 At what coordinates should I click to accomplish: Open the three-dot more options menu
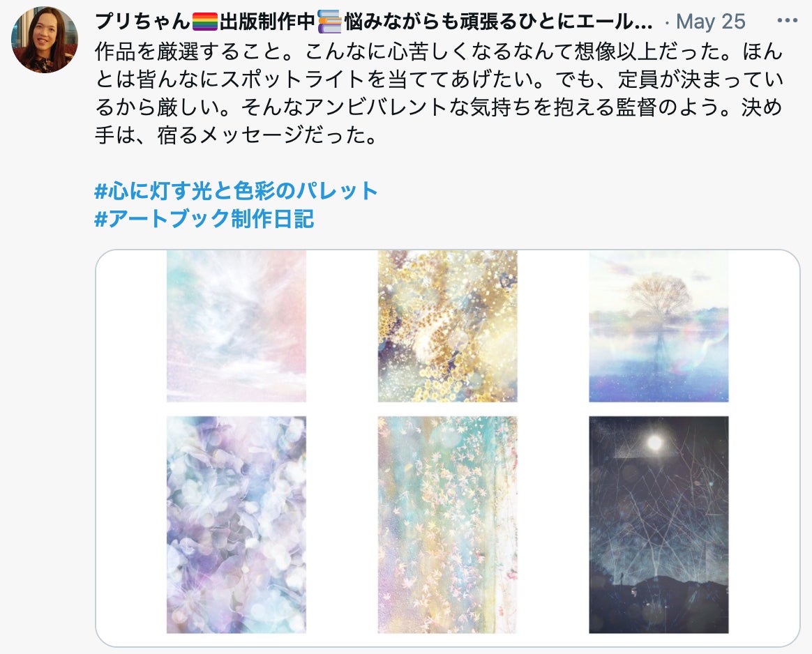pyautogui.click(x=787, y=21)
